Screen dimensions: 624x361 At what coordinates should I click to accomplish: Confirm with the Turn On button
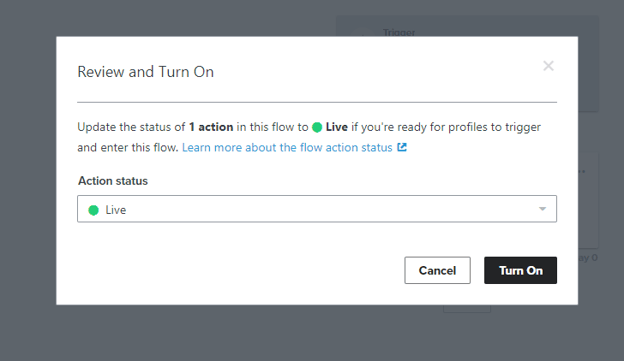pyautogui.click(x=521, y=270)
